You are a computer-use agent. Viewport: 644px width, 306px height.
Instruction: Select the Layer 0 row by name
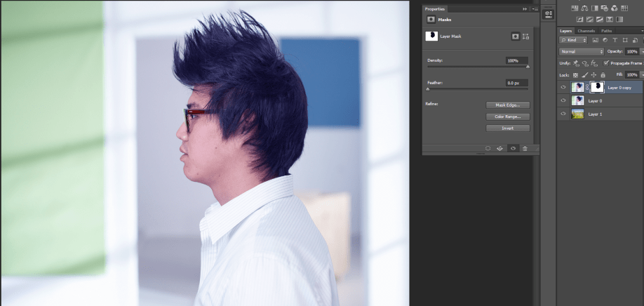point(595,100)
